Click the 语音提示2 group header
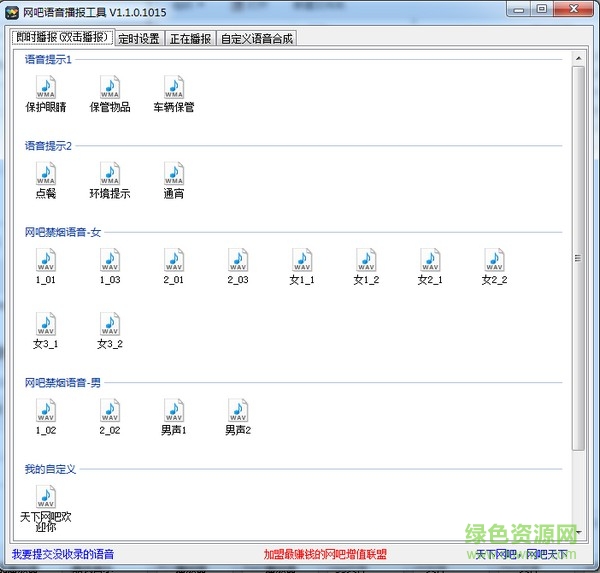The height and width of the screenshot is (573, 600). 48,146
